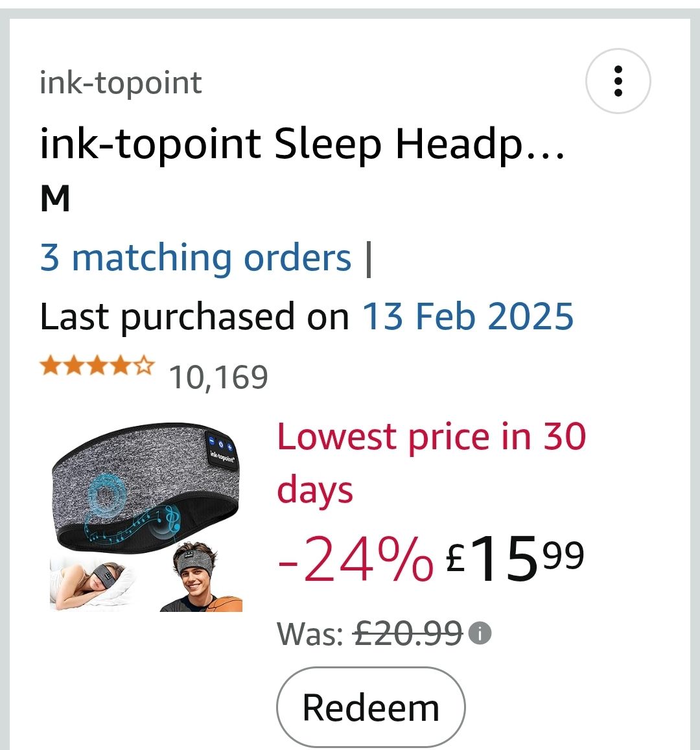
Task: Click the info icon beside the Was price
Action: 480,633
